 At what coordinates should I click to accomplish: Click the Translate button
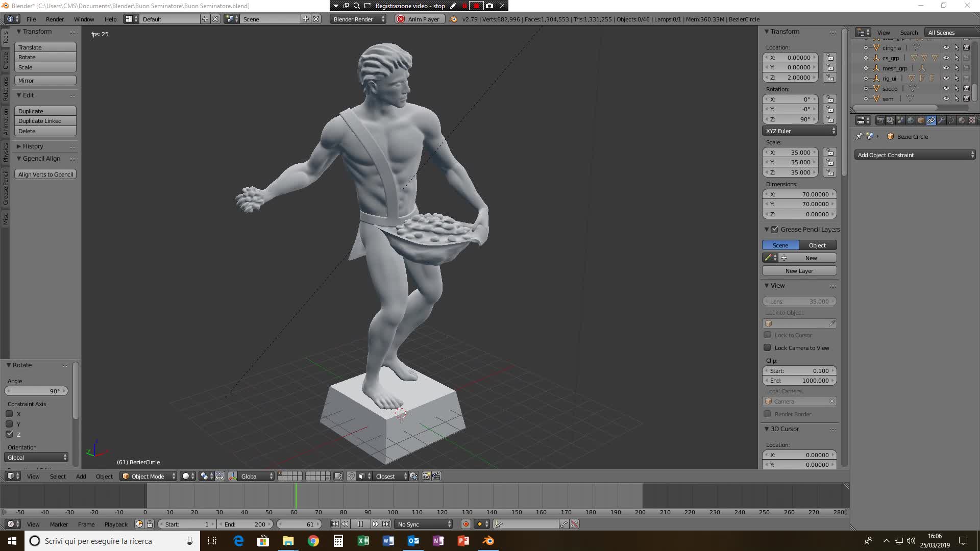tap(45, 47)
